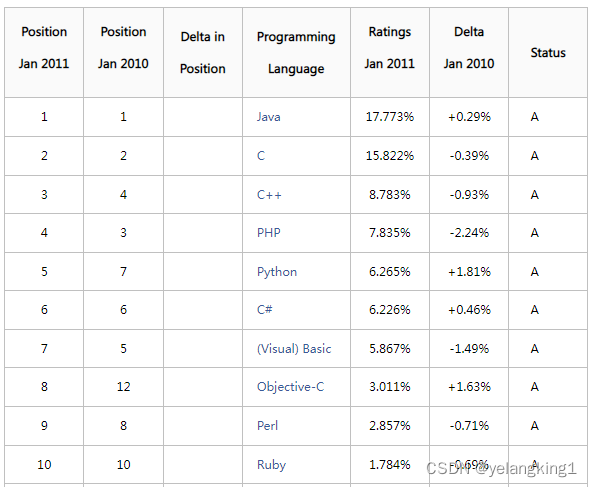
Task: Select the Ratings Jan 2011 header
Action: click(x=390, y=52)
